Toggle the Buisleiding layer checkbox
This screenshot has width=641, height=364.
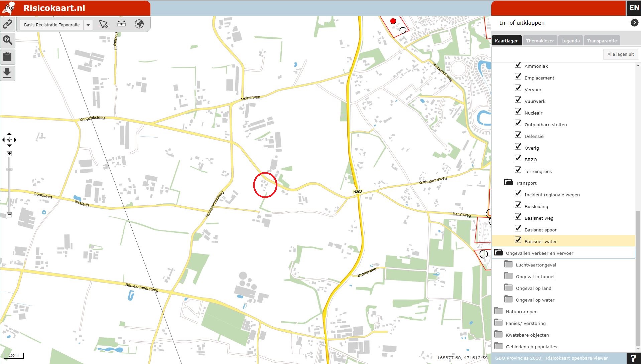(x=518, y=205)
